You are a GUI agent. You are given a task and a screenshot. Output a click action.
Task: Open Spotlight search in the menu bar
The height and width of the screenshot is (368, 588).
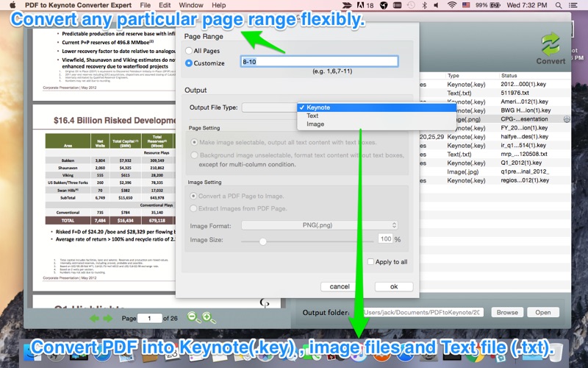coord(559,5)
